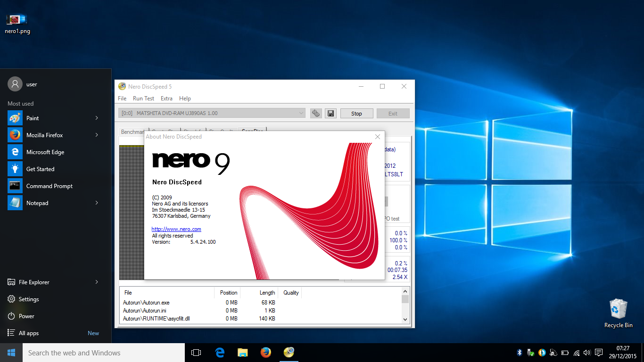Click the Bluetooth tray icon
The image size is (644, 362).
click(520, 353)
